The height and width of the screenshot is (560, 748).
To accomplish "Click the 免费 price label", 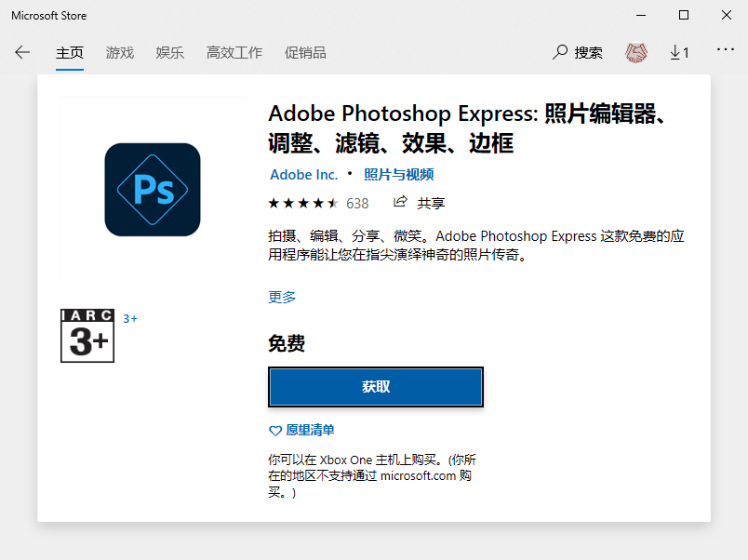I will (x=287, y=343).
